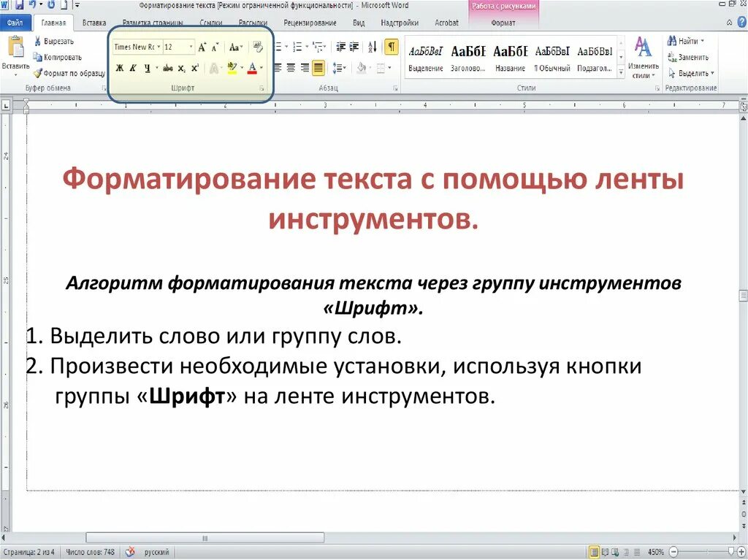Click Select (Выделить) button

coord(691,74)
